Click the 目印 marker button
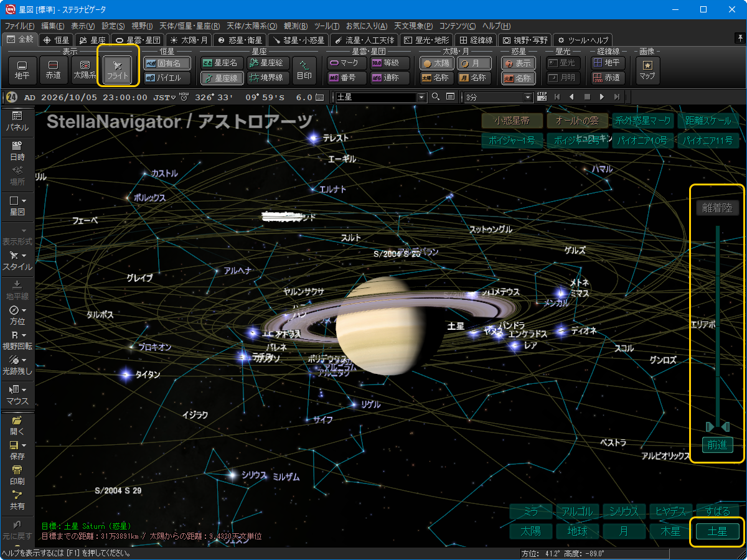The width and height of the screenshot is (747, 560). tap(304, 70)
